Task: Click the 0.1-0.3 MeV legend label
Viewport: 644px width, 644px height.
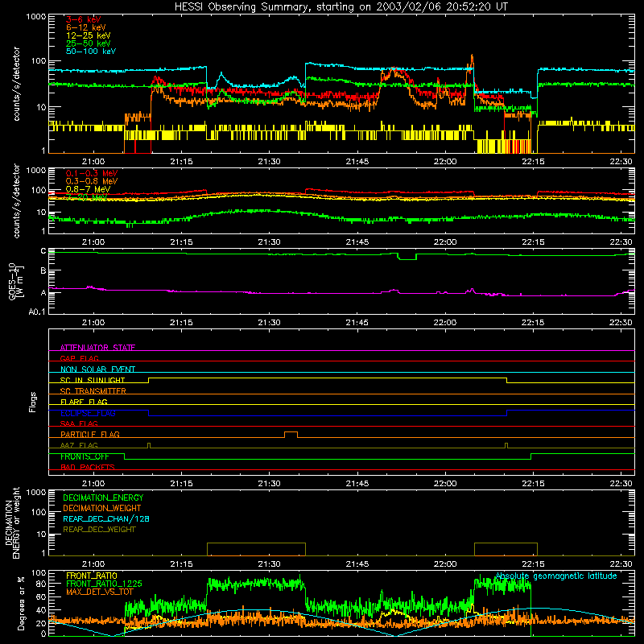Action: pos(92,173)
